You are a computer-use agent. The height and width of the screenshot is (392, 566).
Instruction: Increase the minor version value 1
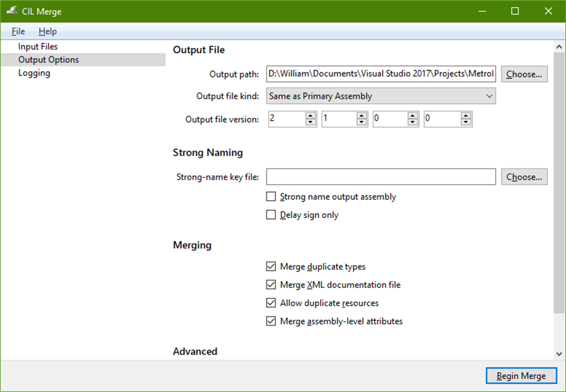point(362,115)
